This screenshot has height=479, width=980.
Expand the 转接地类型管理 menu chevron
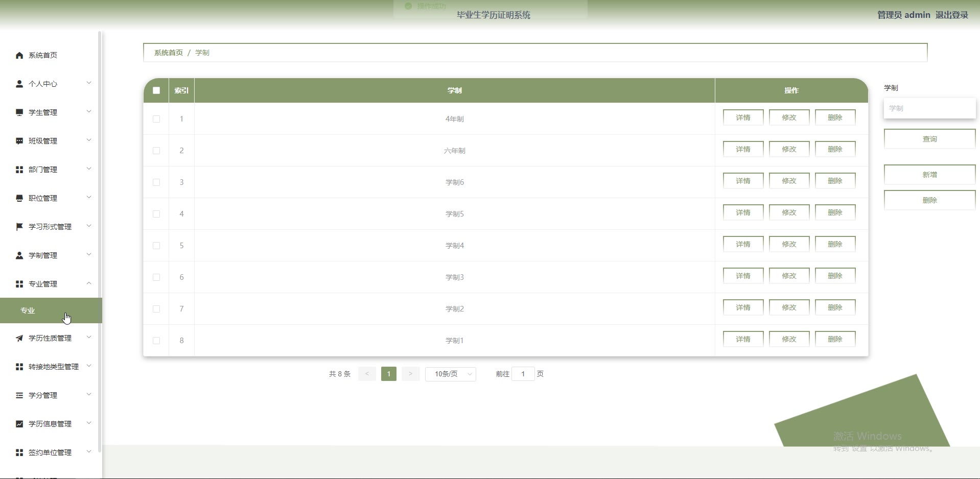pyautogui.click(x=89, y=366)
